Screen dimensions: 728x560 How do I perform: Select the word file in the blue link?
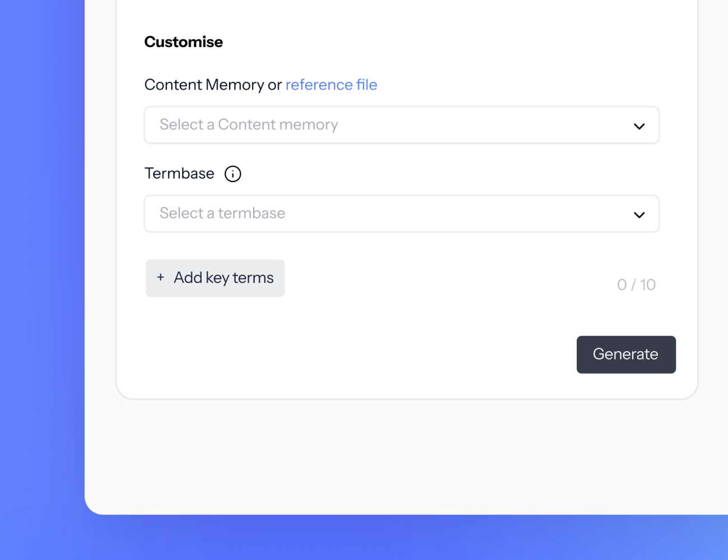[x=367, y=85]
